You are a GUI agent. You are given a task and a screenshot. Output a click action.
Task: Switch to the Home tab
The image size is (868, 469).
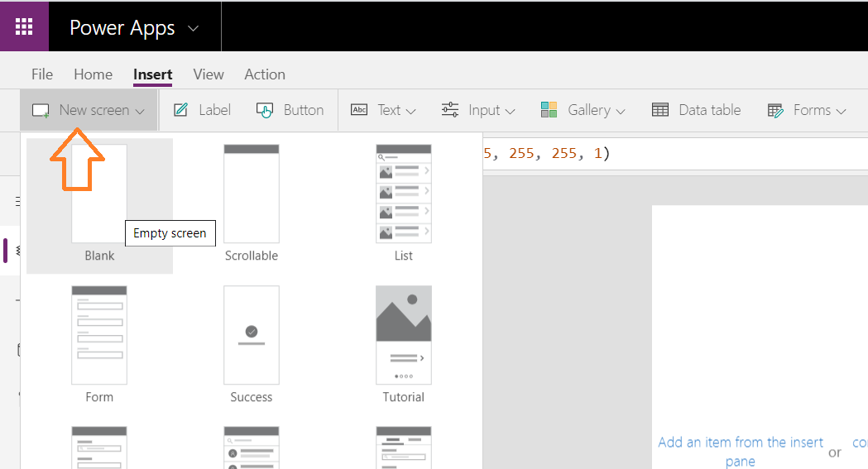click(x=93, y=74)
